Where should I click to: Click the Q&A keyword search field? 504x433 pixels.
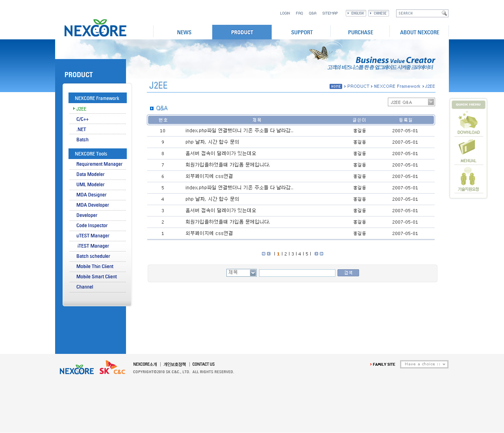pos(297,273)
